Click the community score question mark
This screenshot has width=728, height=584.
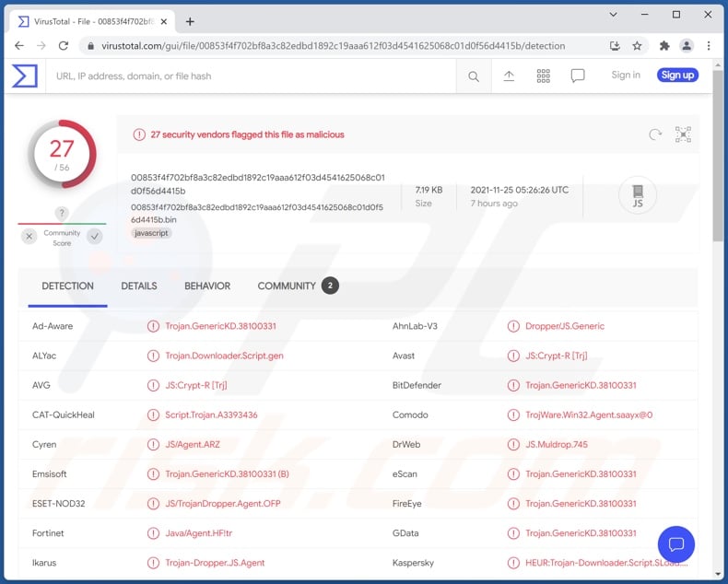coord(62,213)
